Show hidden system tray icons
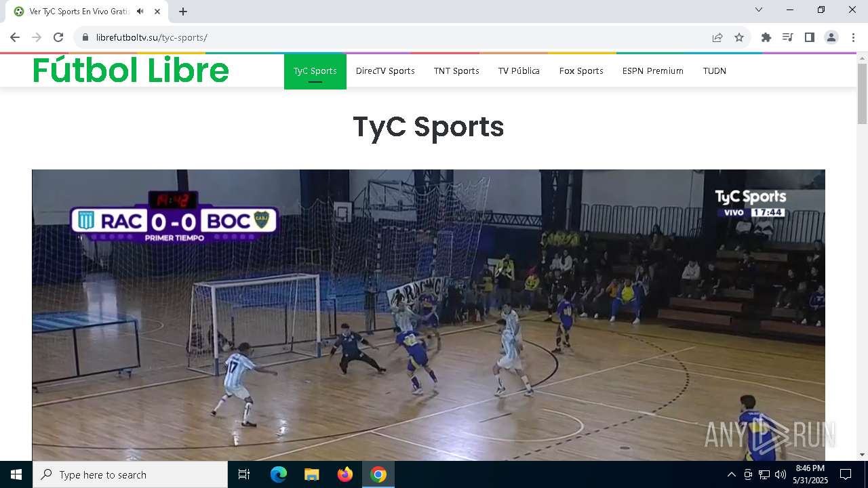868x488 pixels. click(x=731, y=474)
